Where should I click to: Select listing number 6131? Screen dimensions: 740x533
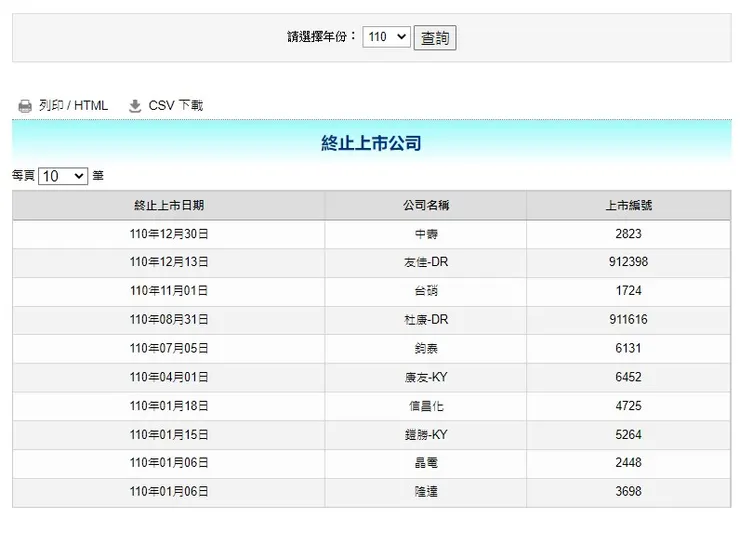tap(629, 348)
